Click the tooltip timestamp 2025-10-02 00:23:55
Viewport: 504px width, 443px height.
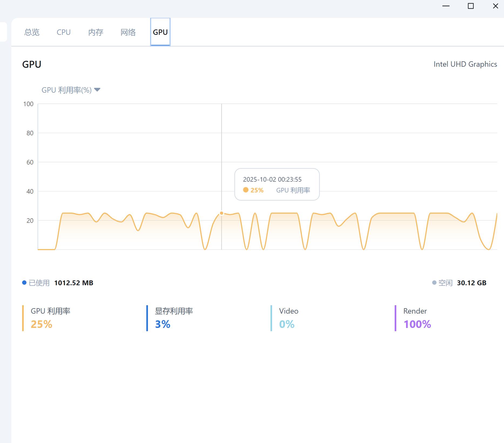coord(272,179)
